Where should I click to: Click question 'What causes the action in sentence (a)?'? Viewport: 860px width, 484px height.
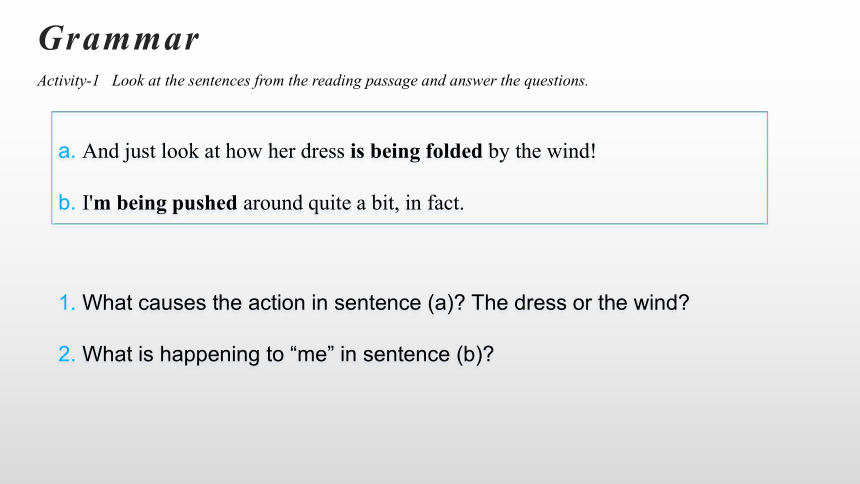point(274,303)
